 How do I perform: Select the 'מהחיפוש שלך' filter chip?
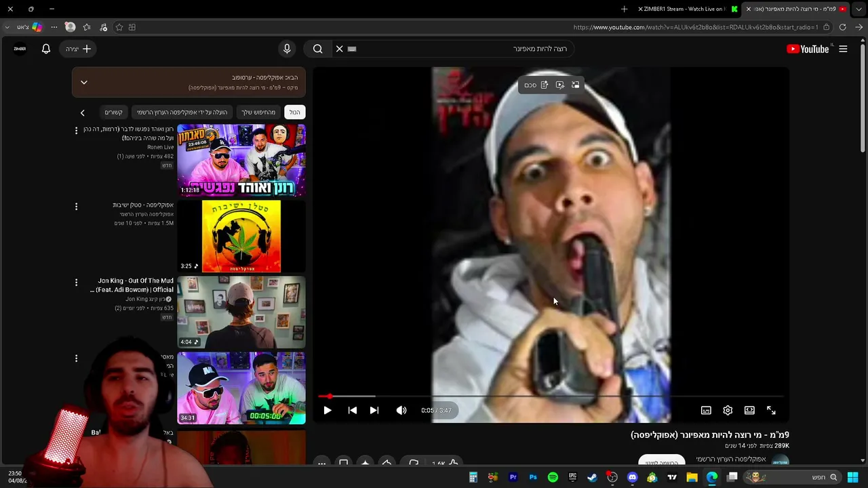[x=258, y=113]
